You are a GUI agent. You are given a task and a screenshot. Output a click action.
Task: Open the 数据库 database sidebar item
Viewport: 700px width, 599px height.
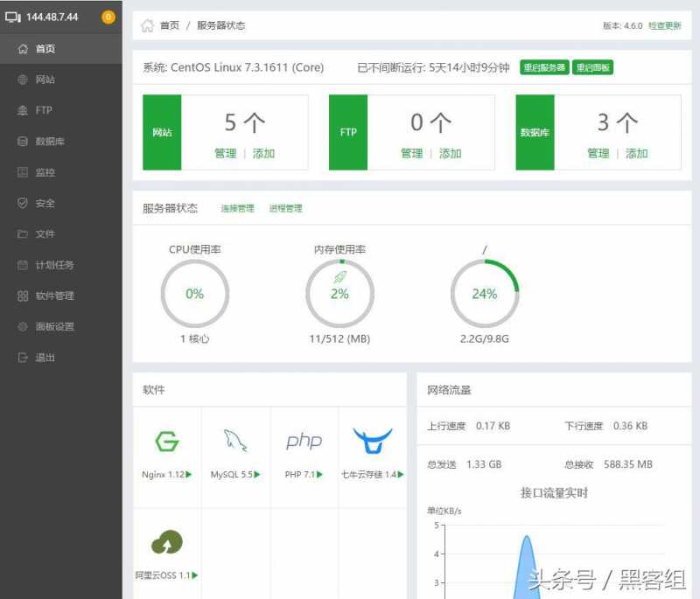pos(60,142)
